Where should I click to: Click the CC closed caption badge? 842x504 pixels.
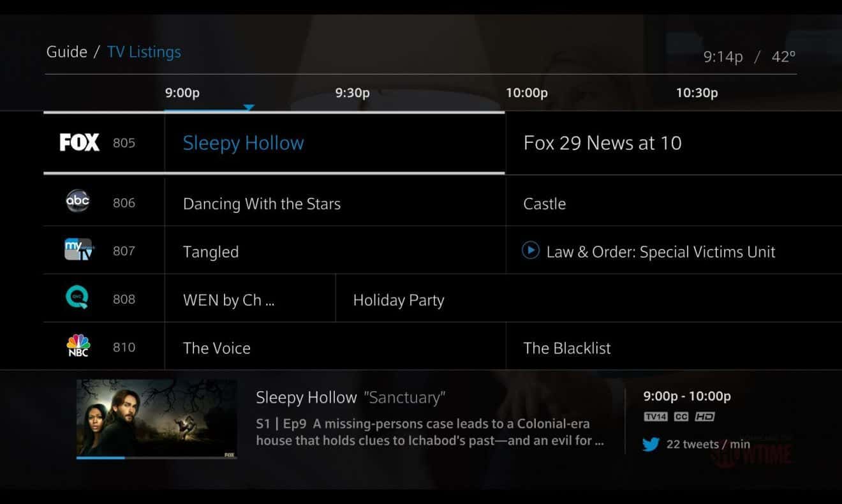pos(681,417)
